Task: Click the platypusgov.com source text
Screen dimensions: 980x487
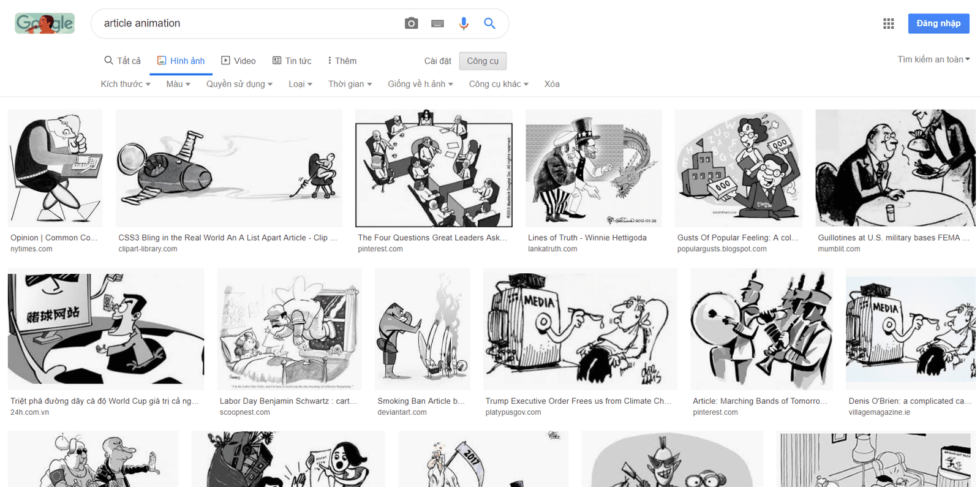Action: click(x=513, y=413)
